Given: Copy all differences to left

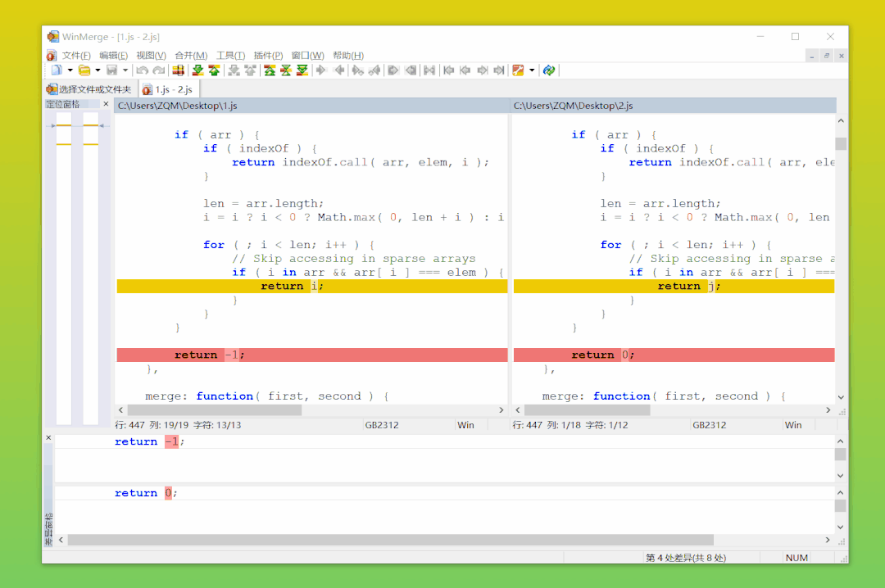Looking at the screenshot, I should click(411, 70).
